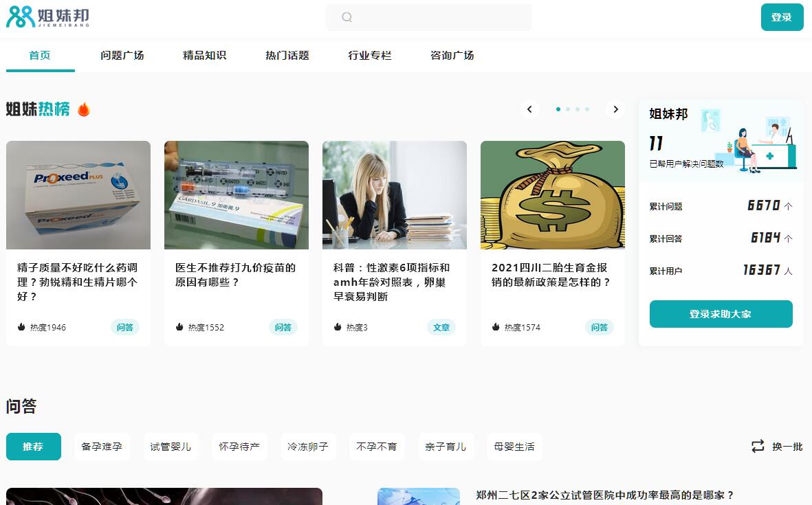Click the 姐妹邦 logo icon
This screenshot has width=812, height=505.
pyautogui.click(x=21, y=17)
